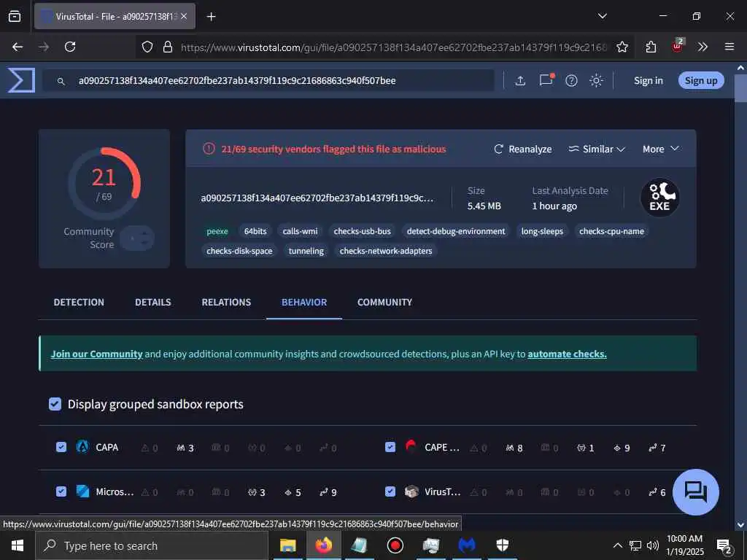Switch to the RELATIONS tab
This screenshot has width=747, height=560.
click(x=226, y=303)
